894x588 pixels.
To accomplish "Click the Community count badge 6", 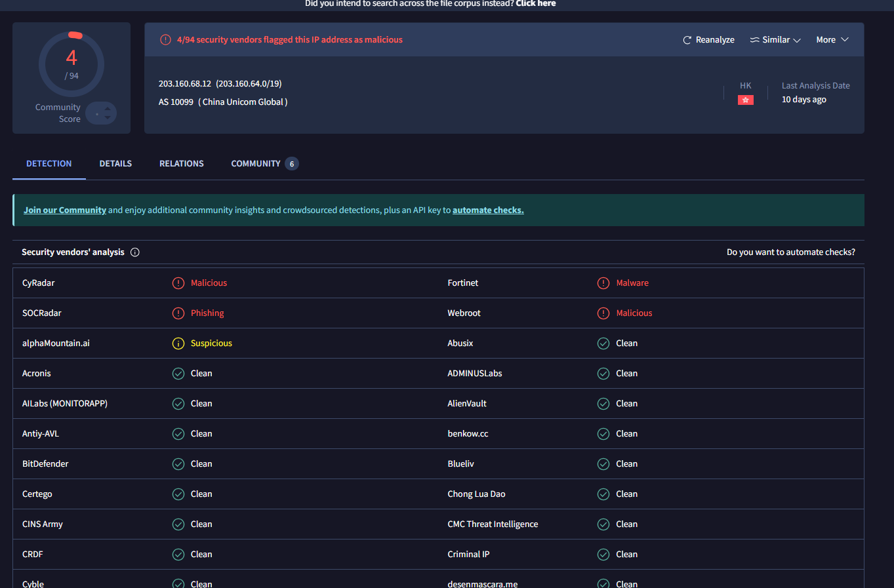I will tap(292, 164).
